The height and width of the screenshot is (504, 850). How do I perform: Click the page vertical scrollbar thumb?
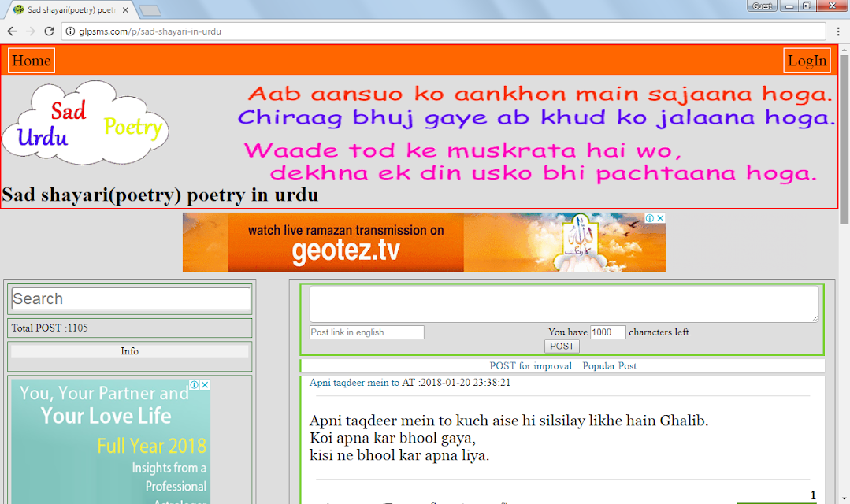click(844, 140)
